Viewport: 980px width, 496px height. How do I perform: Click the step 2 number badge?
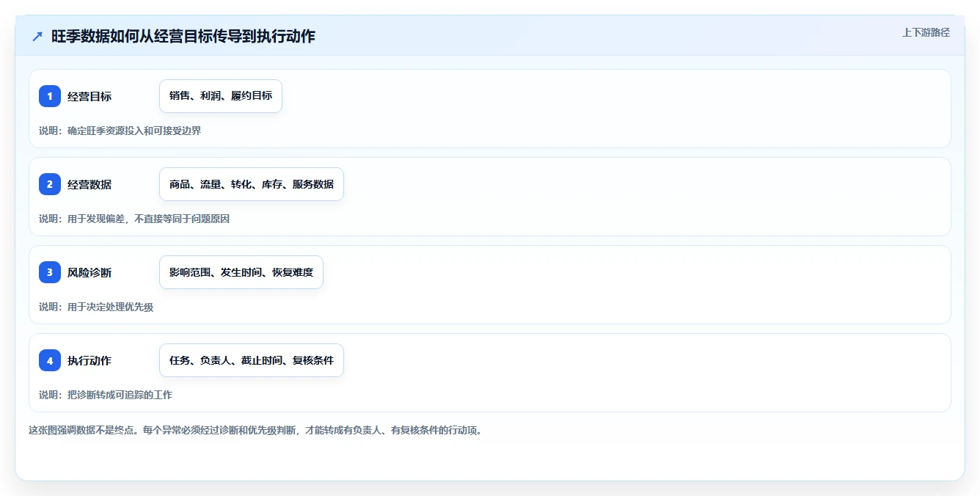pos(50,184)
